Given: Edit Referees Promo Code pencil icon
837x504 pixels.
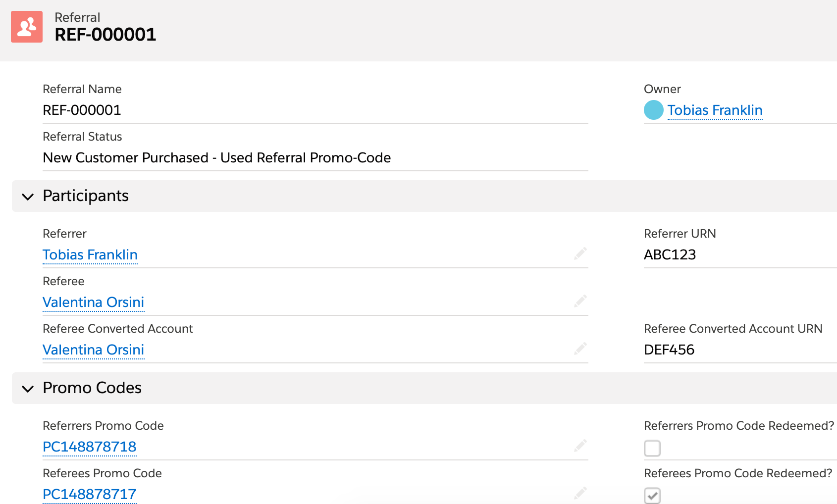Looking at the screenshot, I should click(580, 493).
